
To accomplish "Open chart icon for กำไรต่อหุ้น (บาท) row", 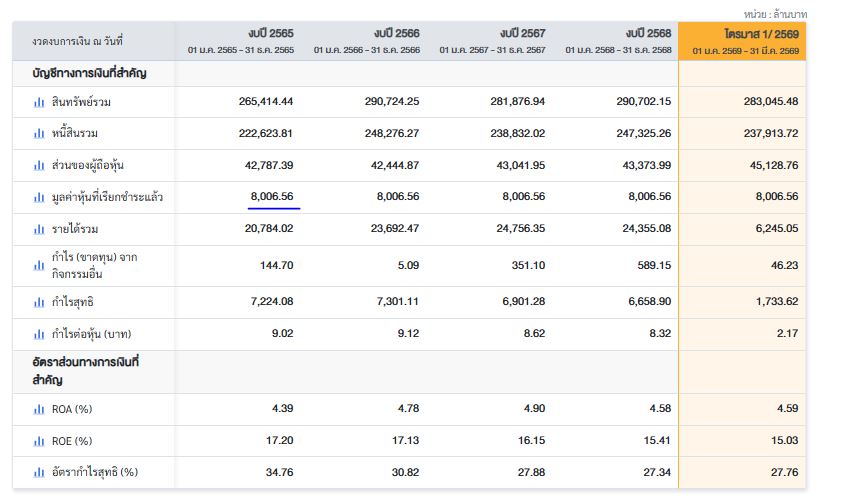I will [x=39, y=334].
